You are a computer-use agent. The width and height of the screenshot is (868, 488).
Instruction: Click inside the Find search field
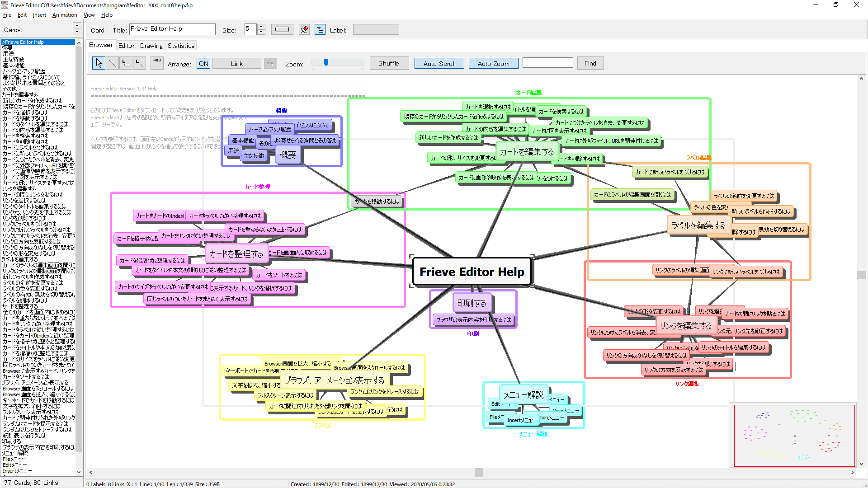point(547,62)
